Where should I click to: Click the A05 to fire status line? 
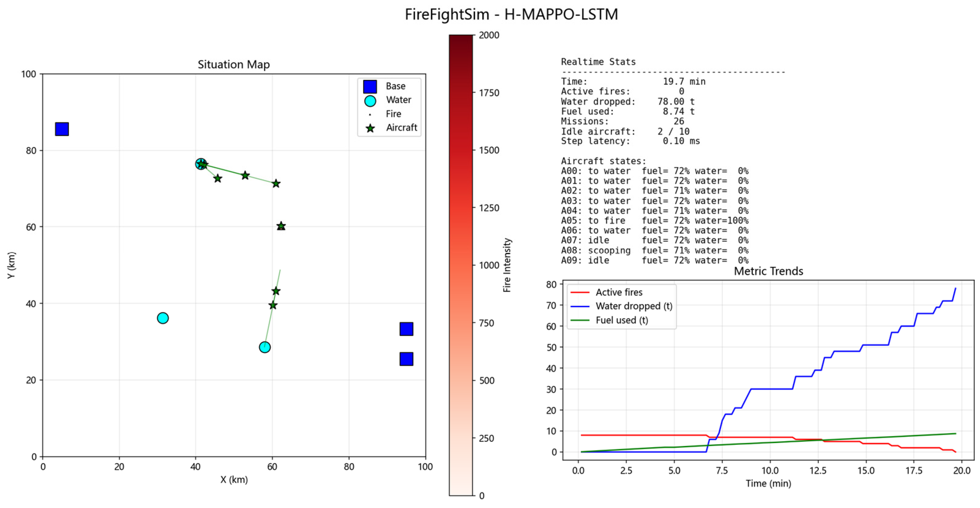[655, 221]
